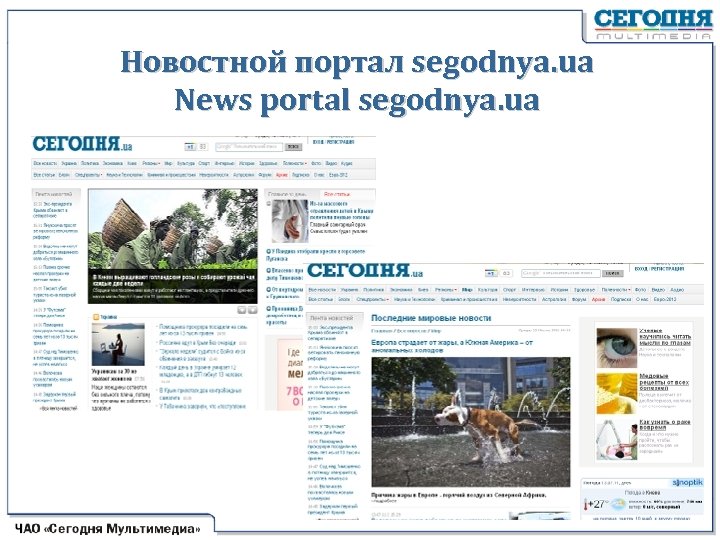
Task: Click the 'News portal segodnya.ua' slide title
Action: (357, 100)
